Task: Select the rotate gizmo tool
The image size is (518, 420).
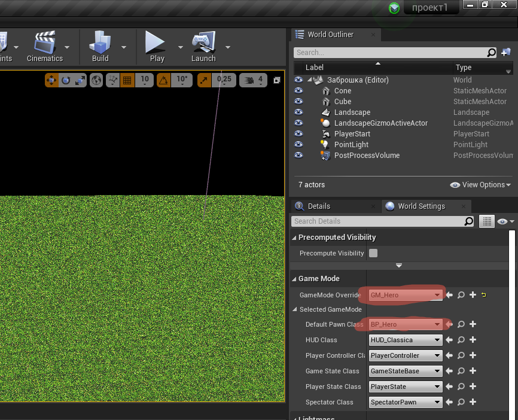Action: (66, 80)
